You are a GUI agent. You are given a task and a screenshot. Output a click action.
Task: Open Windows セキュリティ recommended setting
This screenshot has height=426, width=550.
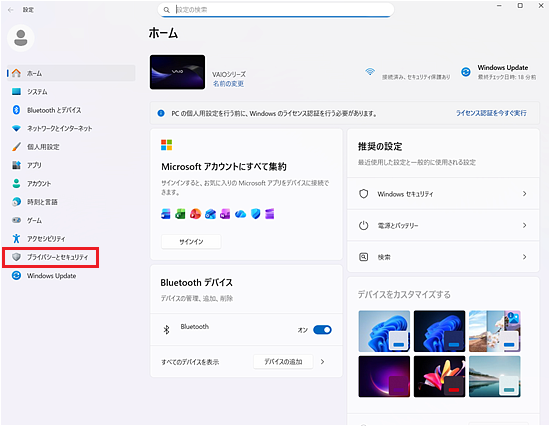coord(443,194)
